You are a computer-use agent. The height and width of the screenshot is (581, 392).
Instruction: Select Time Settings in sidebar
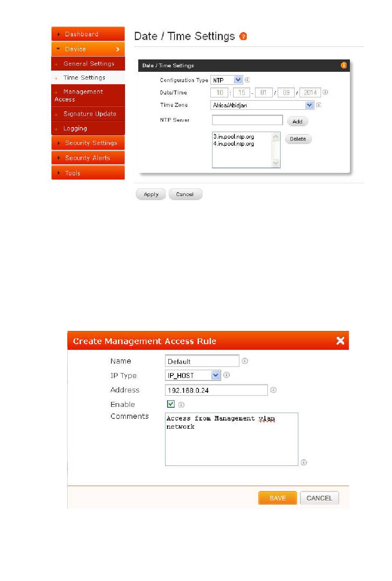(x=88, y=78)
